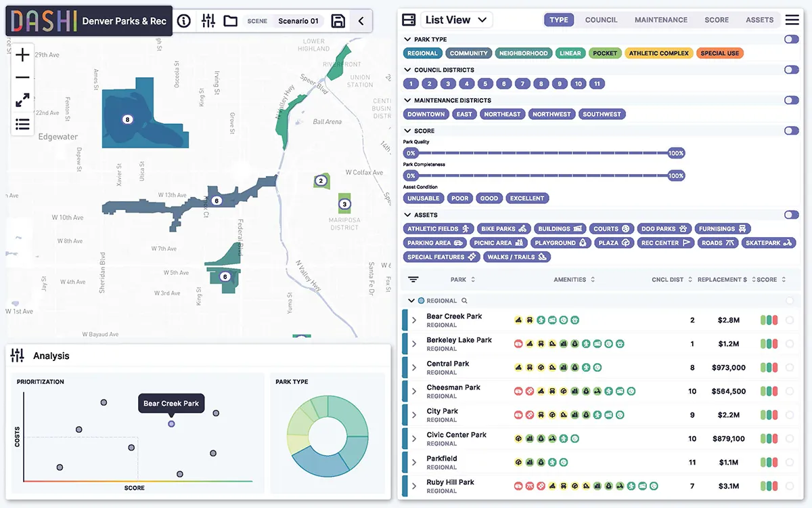Click the Park Quality 100% slider handle
812x508 pixels.
pyautogui.click(x=676, y=153)
